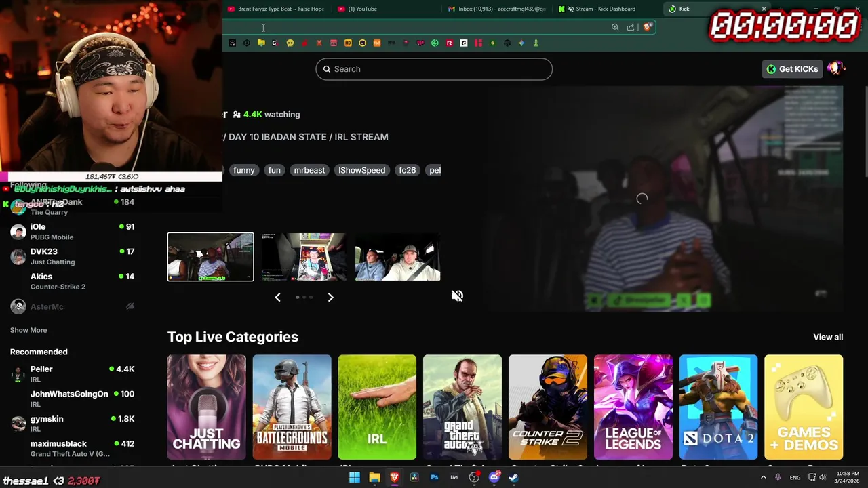The width and height of the screenshot is (868, 488).
Task: Open Brave browser taskbar icon
Action: 394,477
